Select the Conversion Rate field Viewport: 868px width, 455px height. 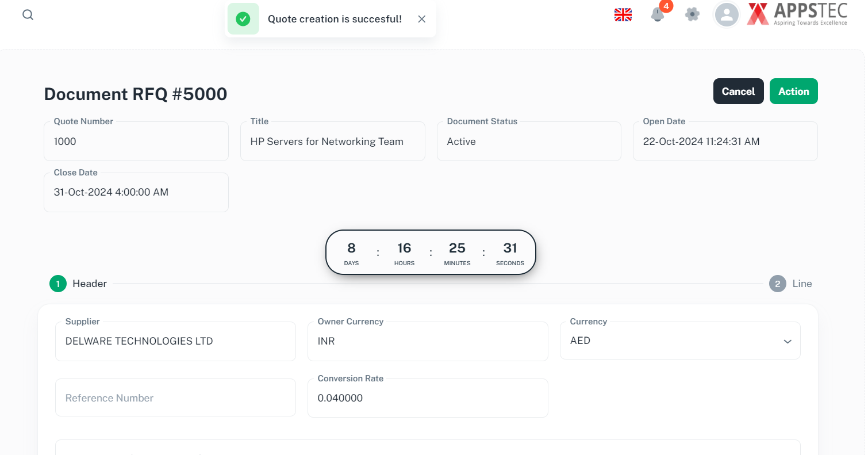tap(427, 398)
